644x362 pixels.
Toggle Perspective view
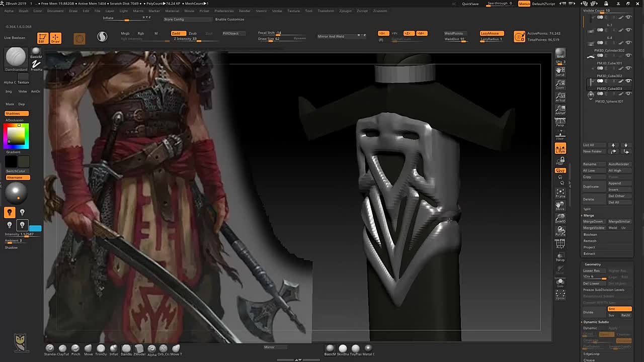[560, 122]
